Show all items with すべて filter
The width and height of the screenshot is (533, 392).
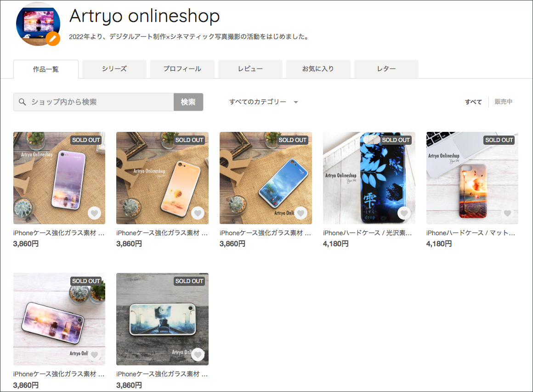(x=473, y=102)
